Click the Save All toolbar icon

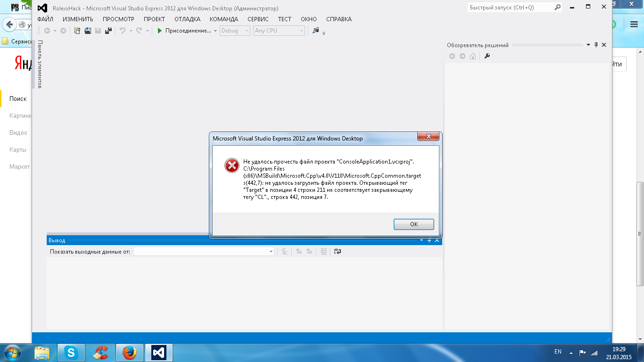pyautogui.click(x=108, y=31)
